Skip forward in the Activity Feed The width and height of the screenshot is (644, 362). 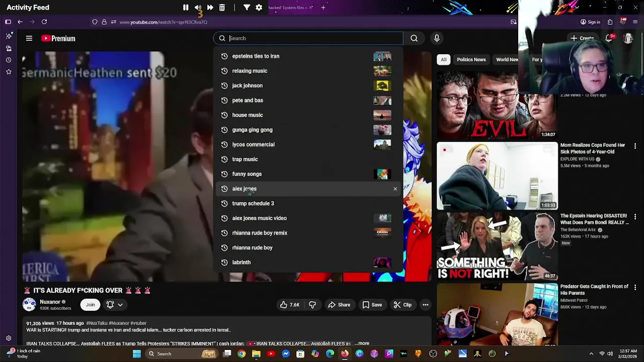coord(210,8)
